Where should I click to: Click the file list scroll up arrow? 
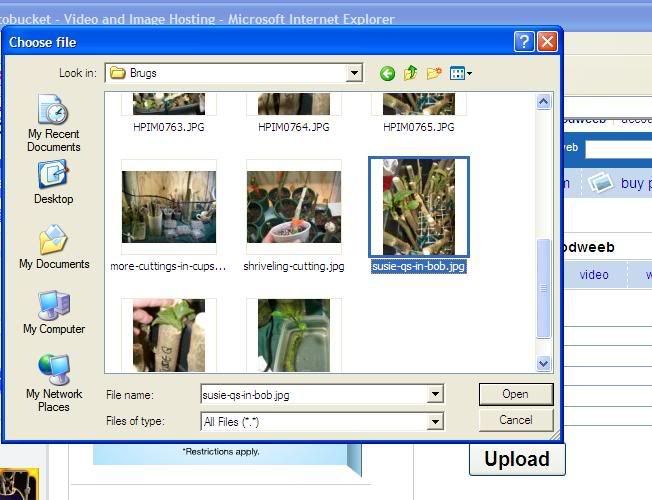click(x=543, y=102)
